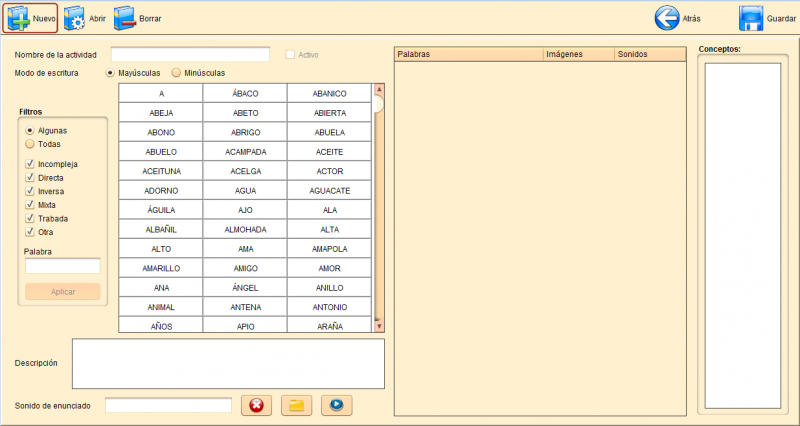This screenshot has height=426, width=800.
Task: Click the Nuevo toolbar icon
Action: click(x=18, y=18)
